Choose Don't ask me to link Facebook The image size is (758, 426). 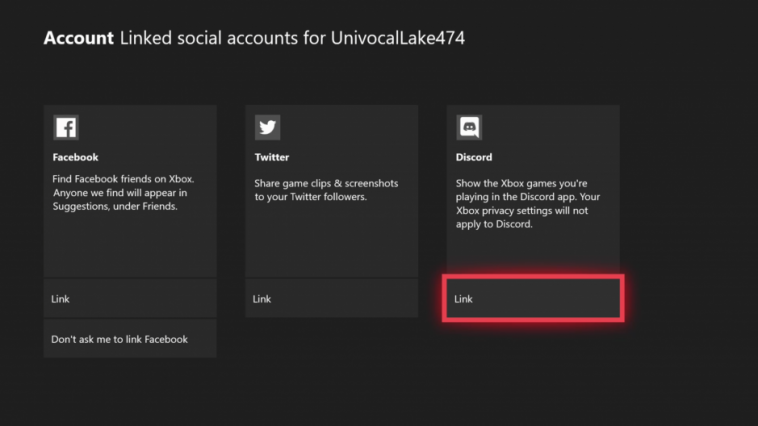click(x=130, y=339)
